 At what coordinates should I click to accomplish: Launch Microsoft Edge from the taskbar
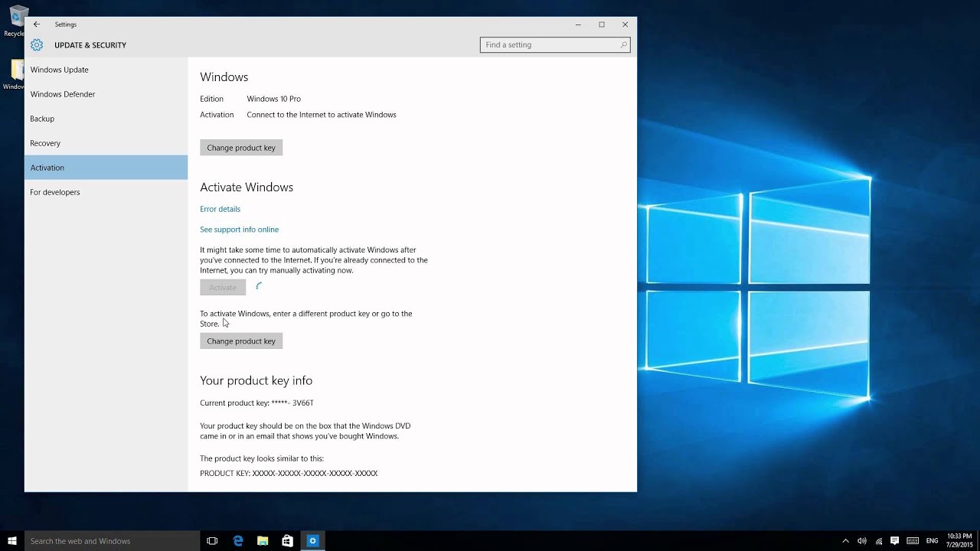(237, 541)
